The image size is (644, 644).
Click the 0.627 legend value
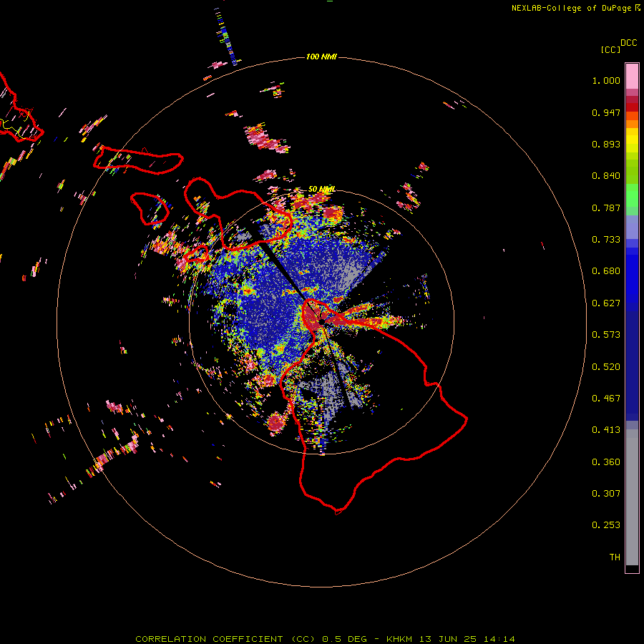[x=606, y=303]
